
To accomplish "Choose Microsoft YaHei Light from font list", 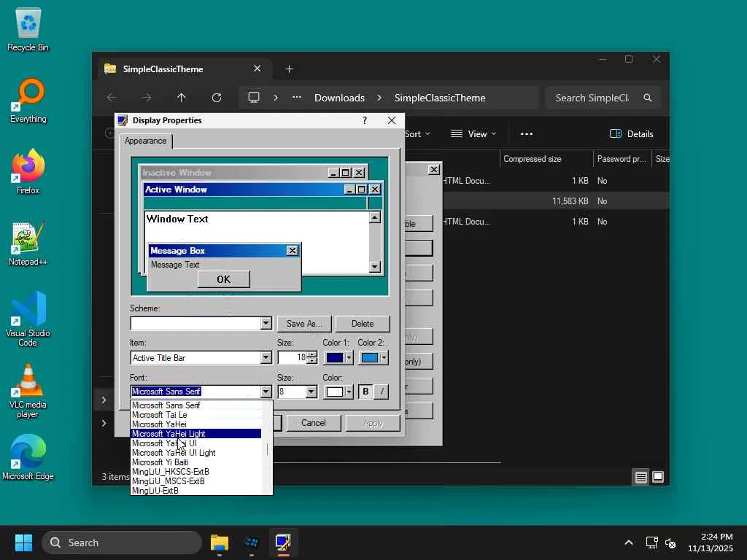I will 196,434.
